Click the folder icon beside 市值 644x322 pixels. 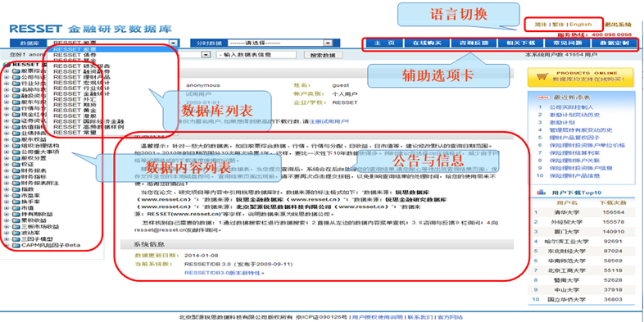pos(16,208)
